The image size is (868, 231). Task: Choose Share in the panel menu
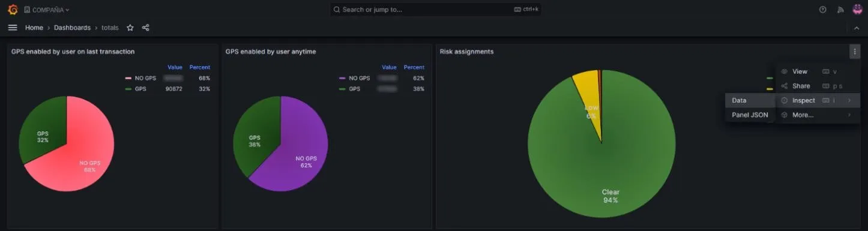[818, 86]
